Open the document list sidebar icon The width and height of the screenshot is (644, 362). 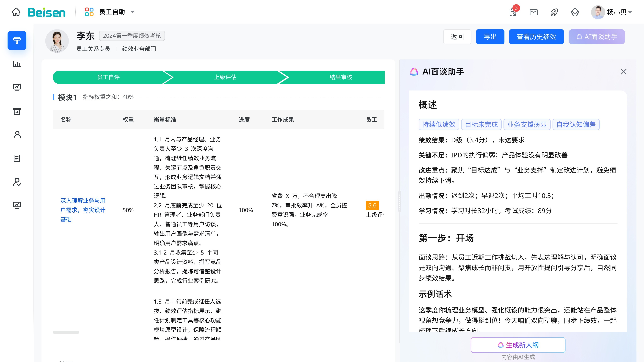[17, 158]
